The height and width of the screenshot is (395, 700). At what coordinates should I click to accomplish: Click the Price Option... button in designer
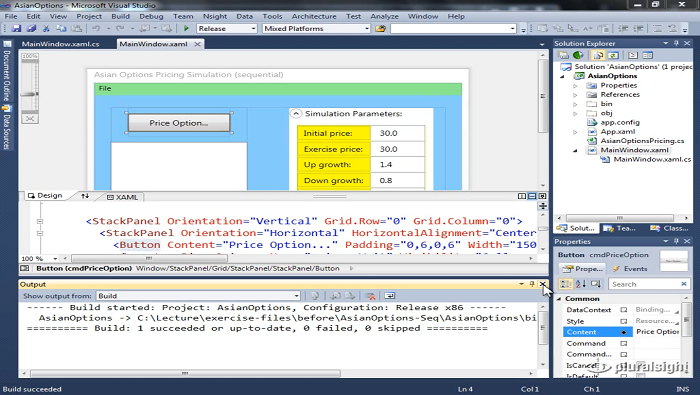(x=179, y=123)
